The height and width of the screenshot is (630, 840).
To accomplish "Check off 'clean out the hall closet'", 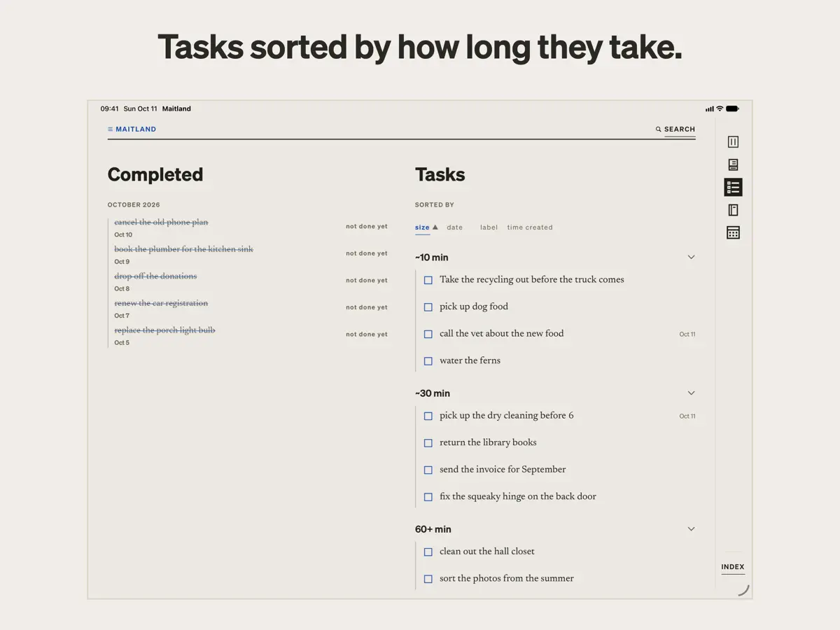I will click(428, 552).
